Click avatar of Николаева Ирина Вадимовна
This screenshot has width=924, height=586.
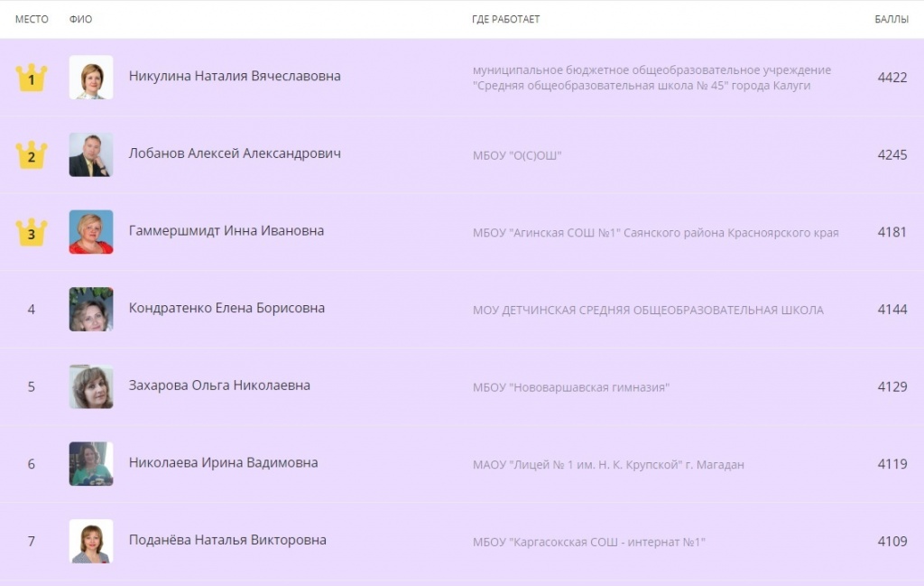pyautogui.click(x=91, y=464)
